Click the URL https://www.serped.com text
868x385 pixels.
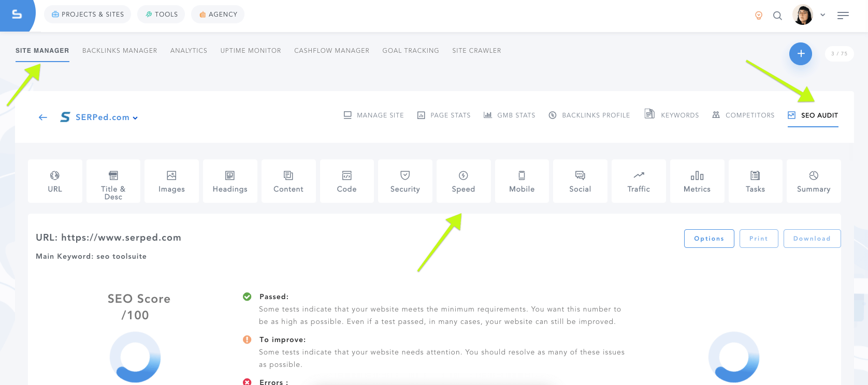[108, 238]
